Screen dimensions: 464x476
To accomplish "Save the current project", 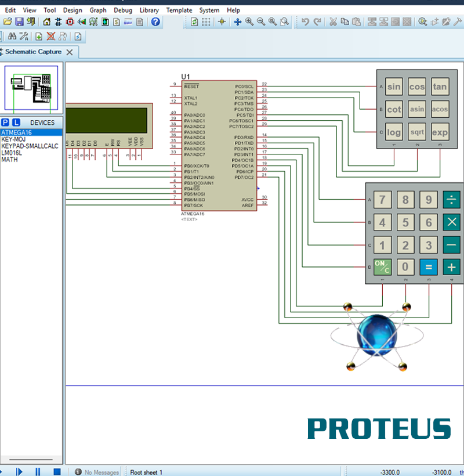I will [x=21, y=22].
